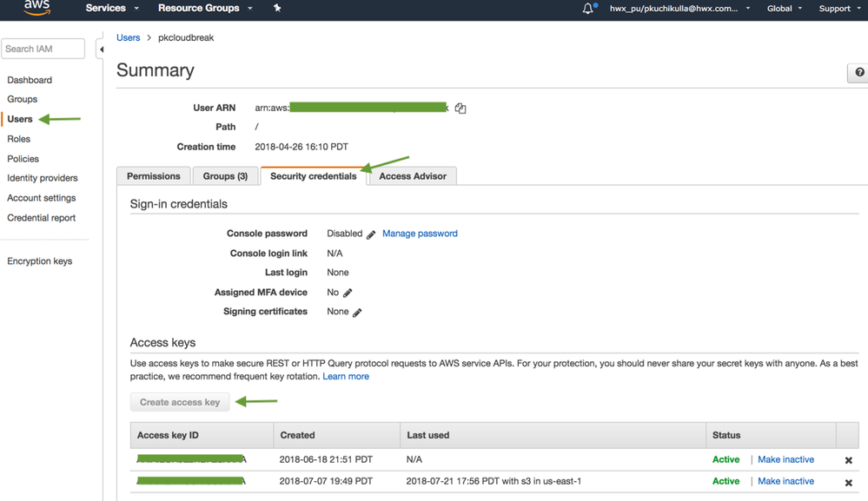Expand the Services dropdown menu
Screen dimensions: 868x501
(x=112, y=9)
